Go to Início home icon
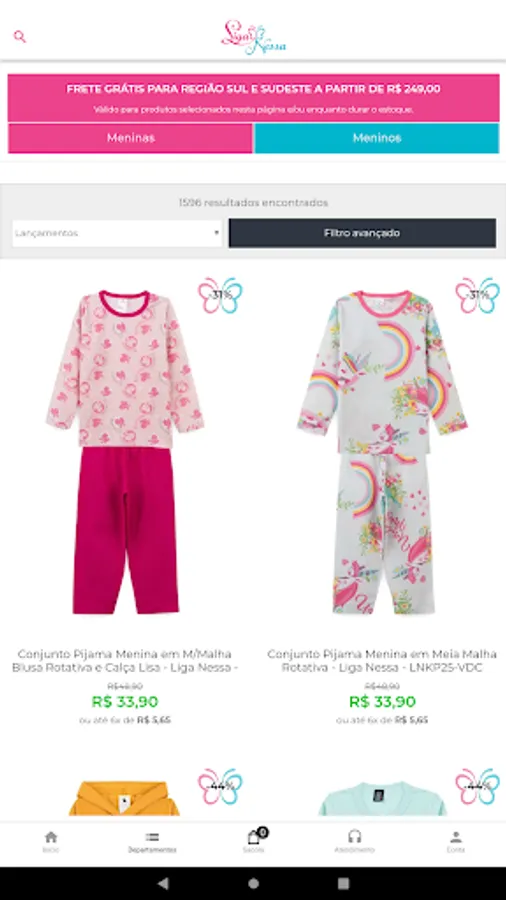 click(51, 841)
